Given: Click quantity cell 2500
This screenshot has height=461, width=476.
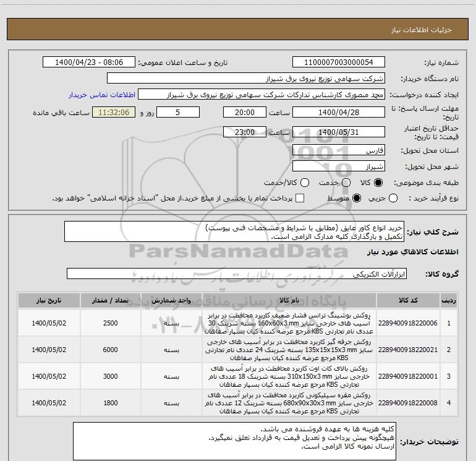Looking at the screenshot, I should coord(111,323).
